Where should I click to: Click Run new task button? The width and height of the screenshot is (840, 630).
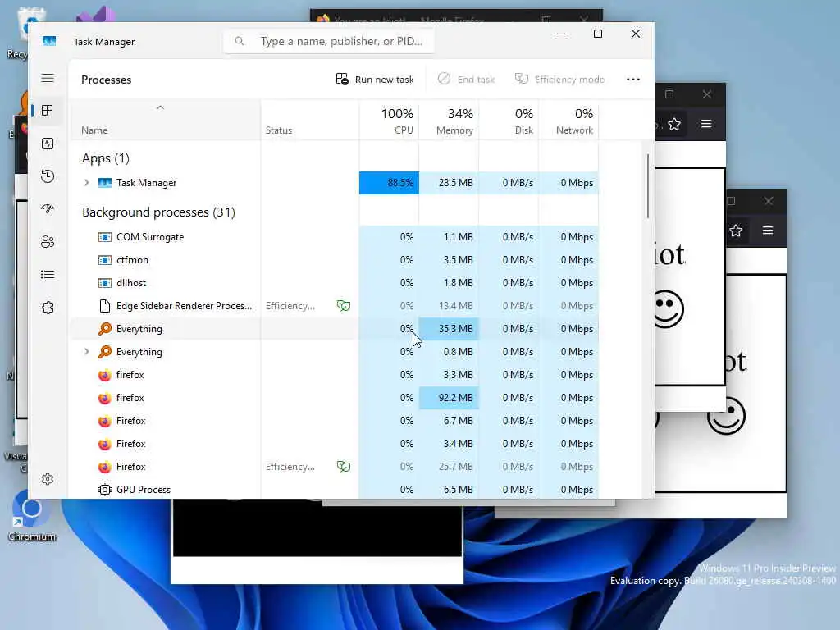[375, 80]
